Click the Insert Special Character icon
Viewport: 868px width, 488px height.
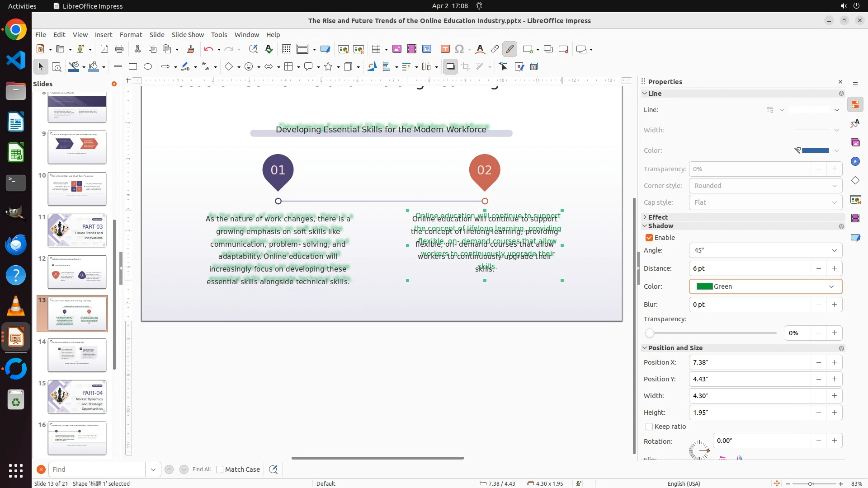click(x=460, y=49)
